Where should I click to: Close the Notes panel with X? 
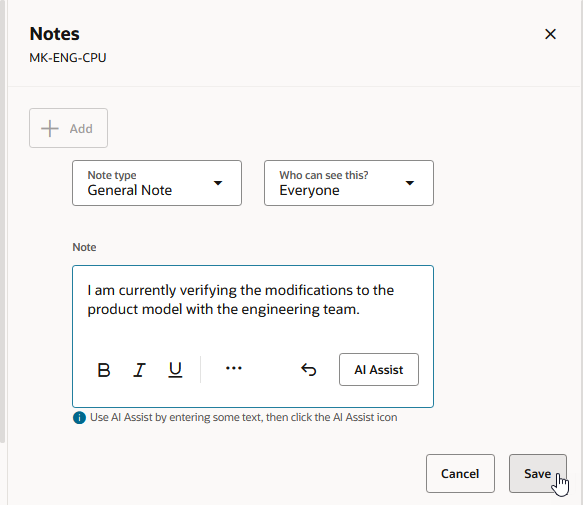[x=550, y=34]
